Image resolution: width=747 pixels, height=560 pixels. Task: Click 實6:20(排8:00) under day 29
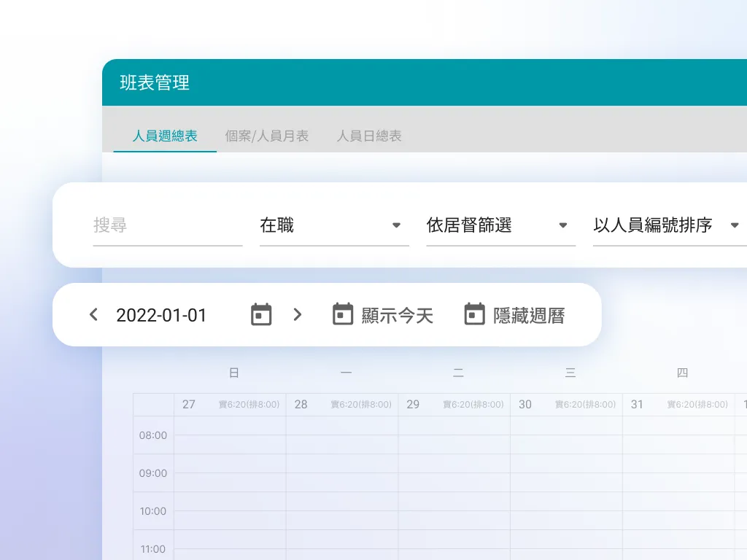pos(473,404)
